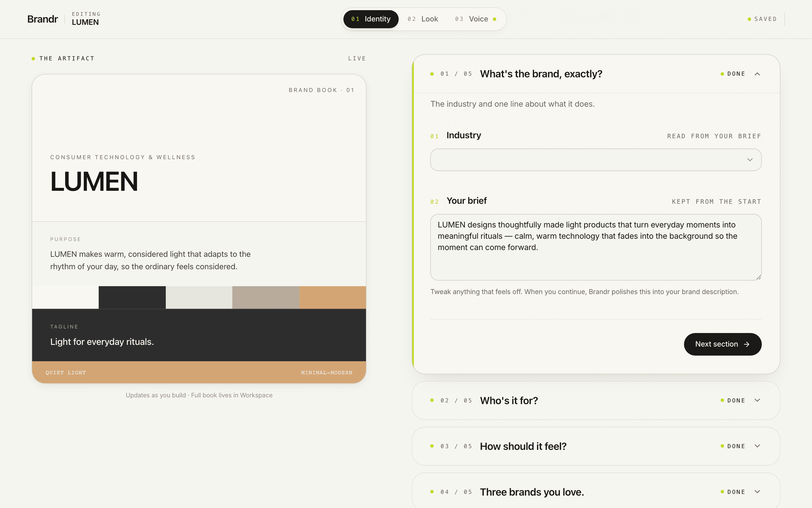Select the charcoal palette swatch

coord(132,297)
